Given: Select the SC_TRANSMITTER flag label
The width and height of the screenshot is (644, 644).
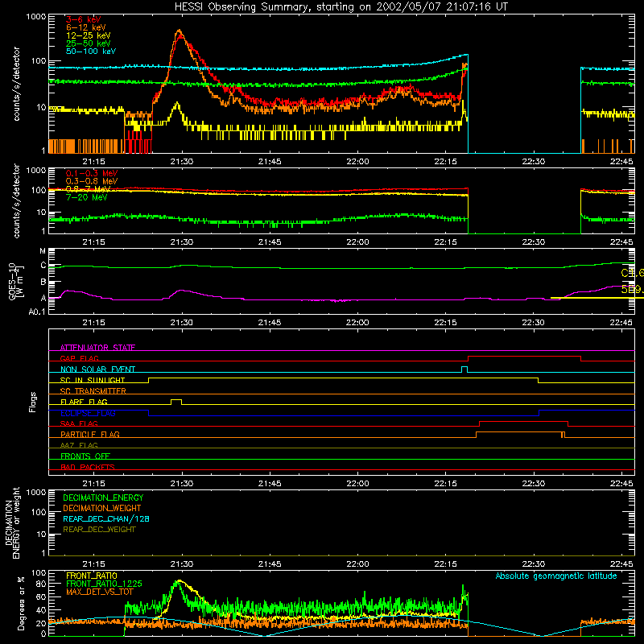Looking at the screenshot, I should 93,391.
